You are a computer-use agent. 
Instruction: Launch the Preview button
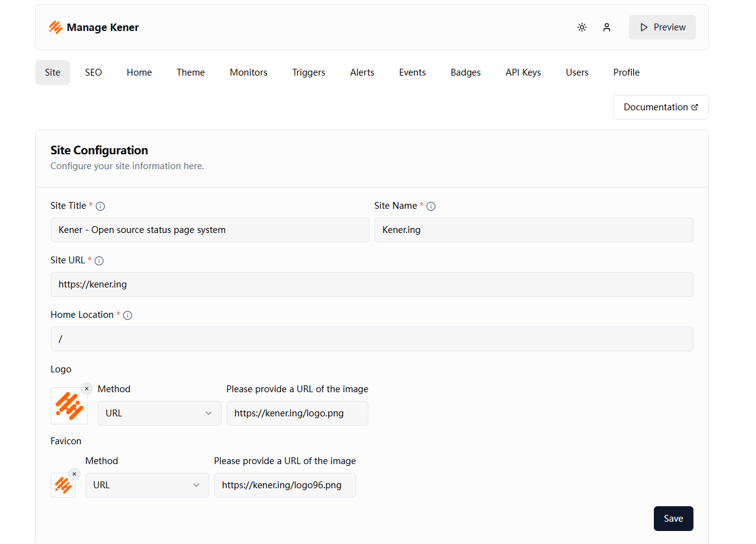click(x=663, y=27)
